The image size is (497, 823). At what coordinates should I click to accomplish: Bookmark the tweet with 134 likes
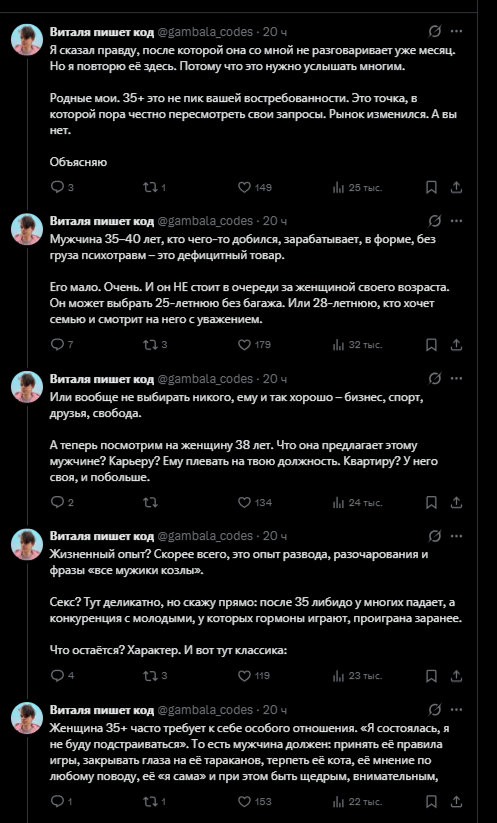[431, 502]
